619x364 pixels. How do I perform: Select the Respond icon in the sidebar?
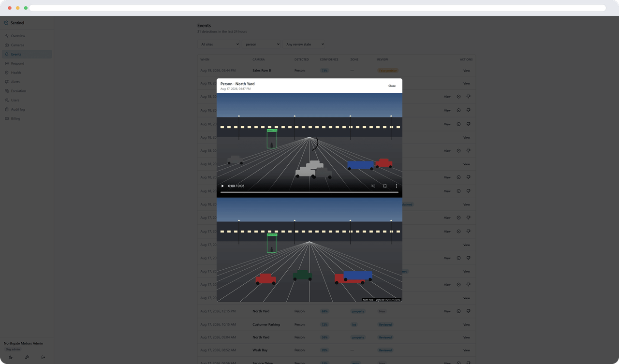pos(7,63)
